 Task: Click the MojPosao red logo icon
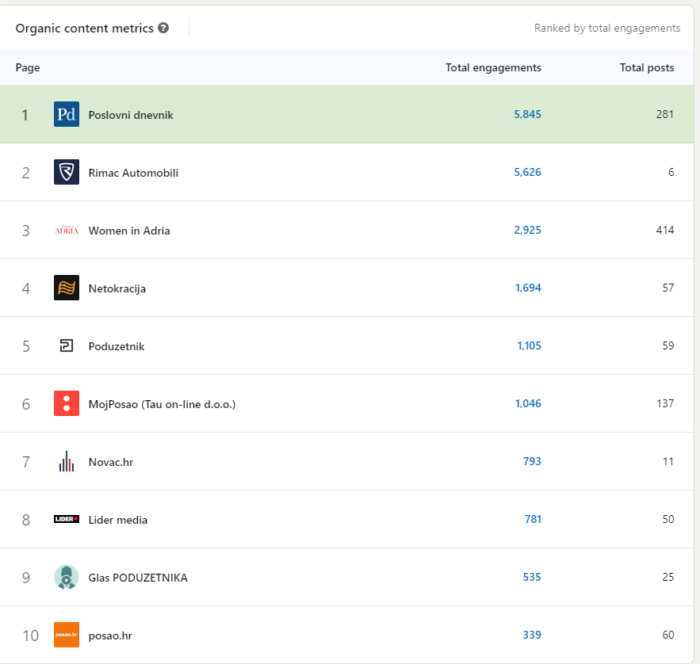tap(66, 403)
